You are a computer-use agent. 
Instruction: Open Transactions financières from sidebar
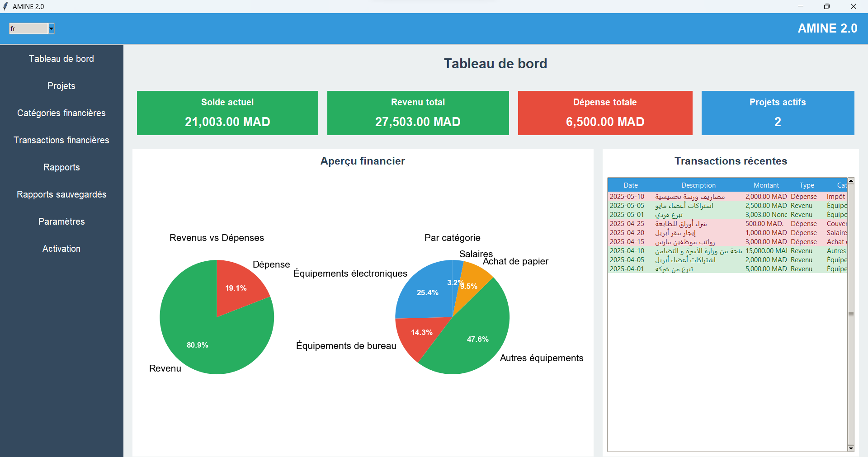click(x=61, y=140)
